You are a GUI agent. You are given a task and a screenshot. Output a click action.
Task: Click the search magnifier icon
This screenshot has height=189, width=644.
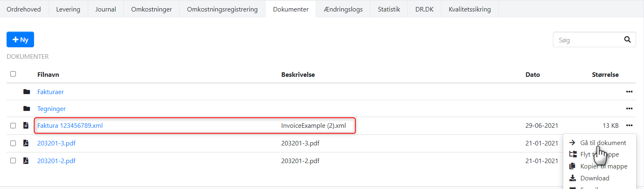(627, 39)
